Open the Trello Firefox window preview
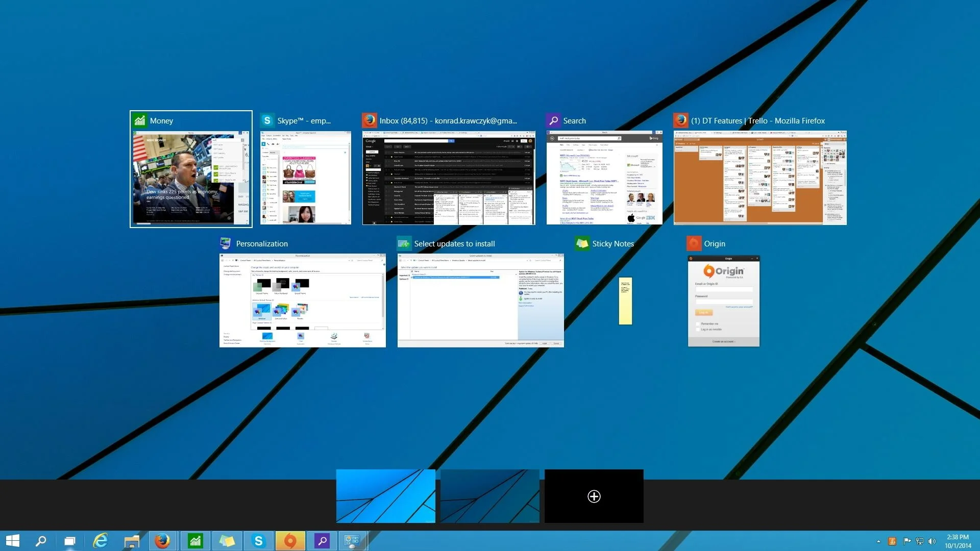This screenshot has height=551, width=980. pyautogui.click(x=759, y=178)
